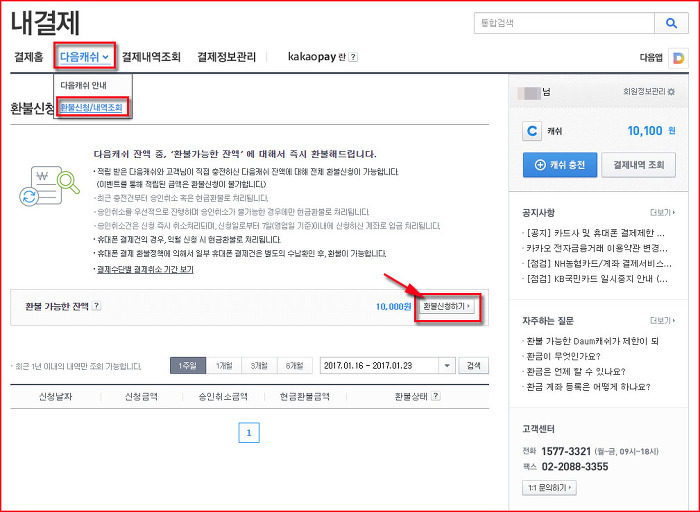The width and height of the screenshot is (700, 512).
Task: Select the 1개월 period filter
Action: coord(224,366)
